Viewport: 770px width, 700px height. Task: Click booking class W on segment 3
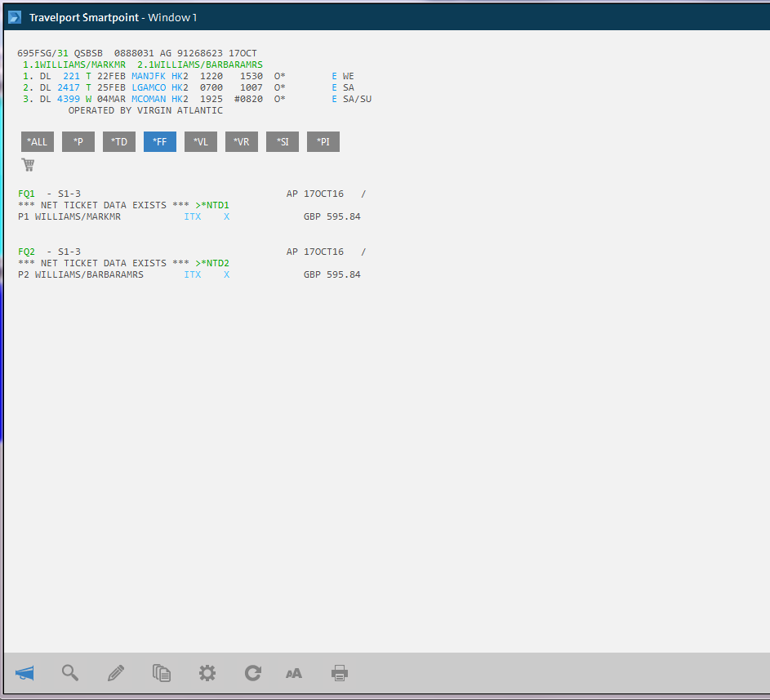(x=88, y=99)
